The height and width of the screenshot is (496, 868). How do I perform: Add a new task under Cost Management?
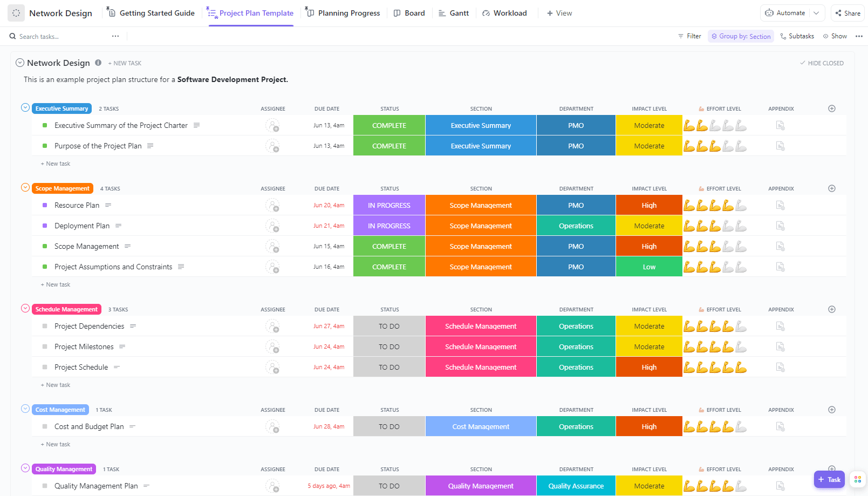click(56, 444)
